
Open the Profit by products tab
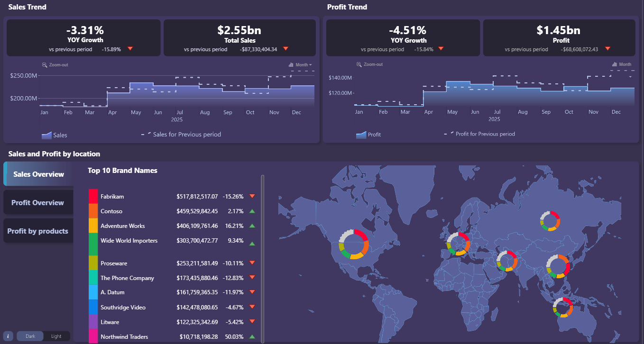pyautogui.click(x=38, y=231)
